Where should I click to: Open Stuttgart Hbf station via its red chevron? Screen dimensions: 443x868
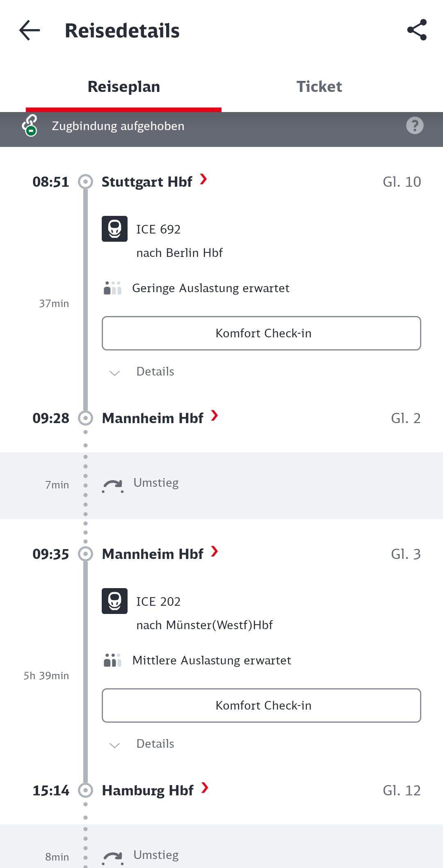pos(204,180)
